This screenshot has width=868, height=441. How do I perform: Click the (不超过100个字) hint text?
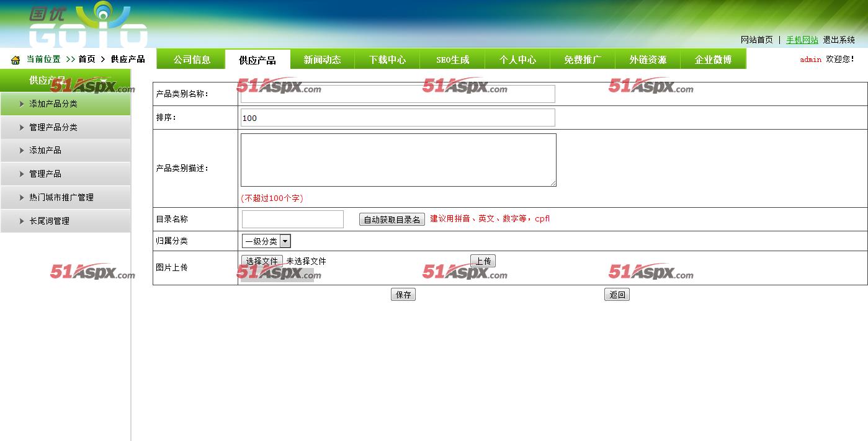click(272, 198)
